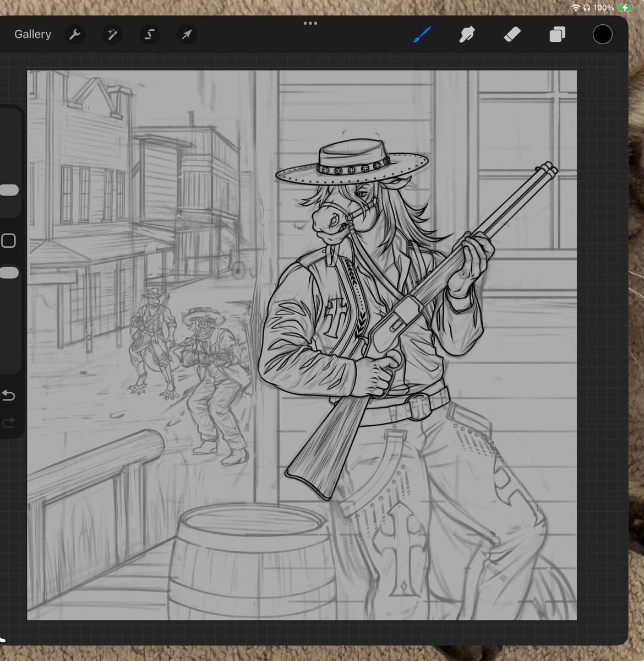
Task: Undo the last stroke
Action: point(8,395)
